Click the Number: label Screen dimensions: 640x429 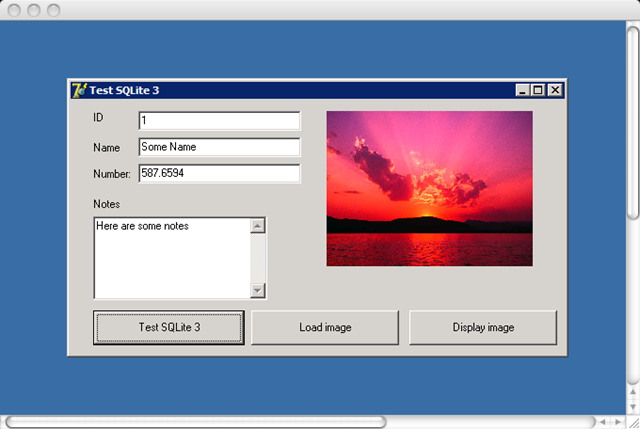point(112,174)
